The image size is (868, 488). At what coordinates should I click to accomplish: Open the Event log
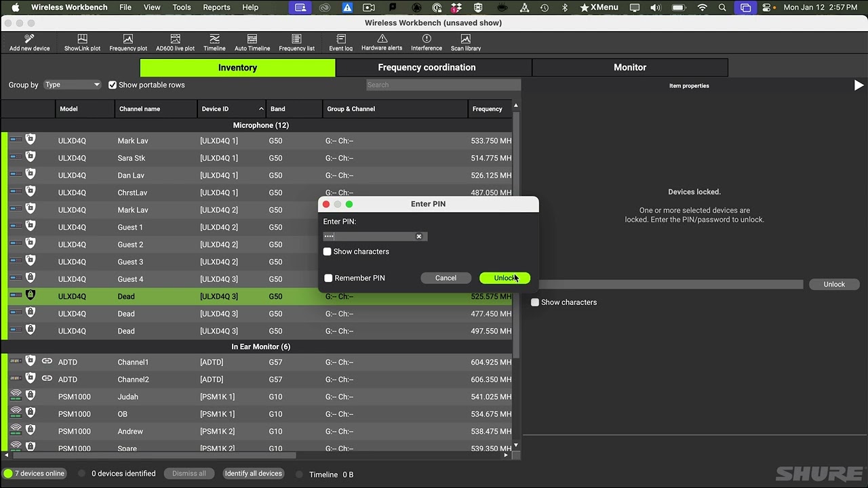(x=341, y=43)
